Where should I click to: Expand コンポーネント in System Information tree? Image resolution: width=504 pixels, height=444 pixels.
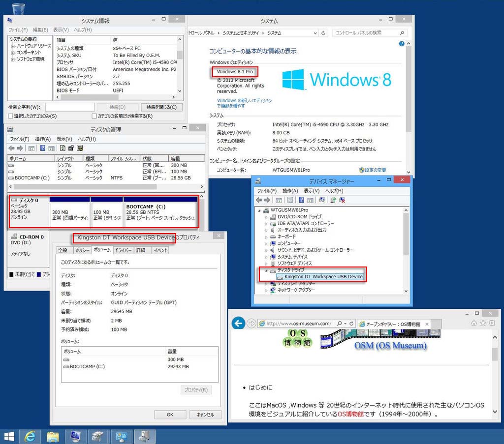(x=13, y=53)
